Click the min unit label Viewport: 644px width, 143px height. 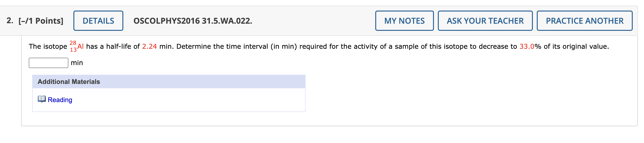(x=77, y=63)
